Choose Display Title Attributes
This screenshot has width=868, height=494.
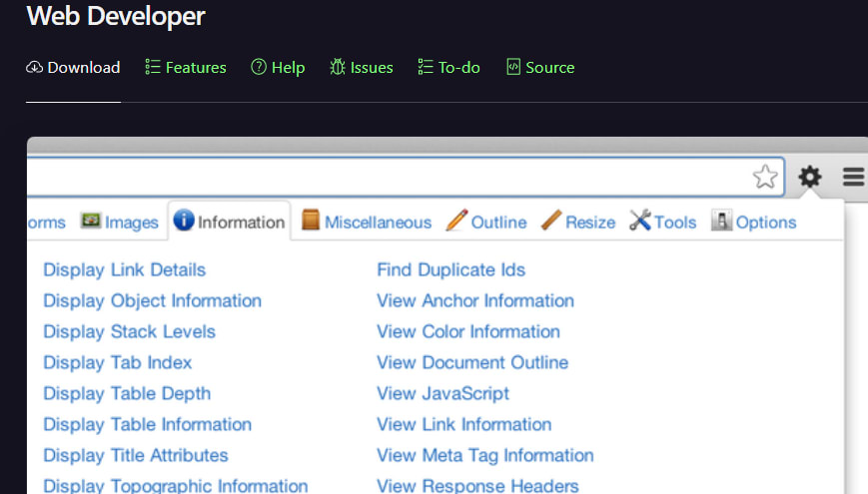pos(136,456)
